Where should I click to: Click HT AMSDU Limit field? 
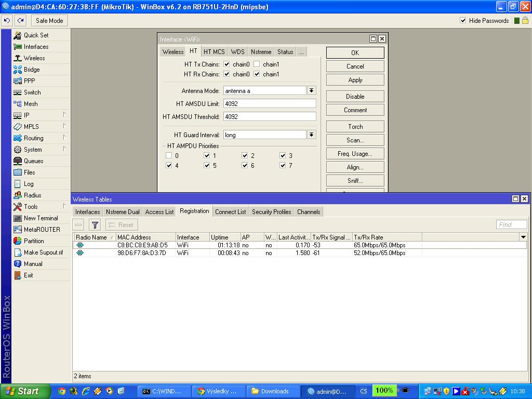pyautogui.click(x=270, y=104)
